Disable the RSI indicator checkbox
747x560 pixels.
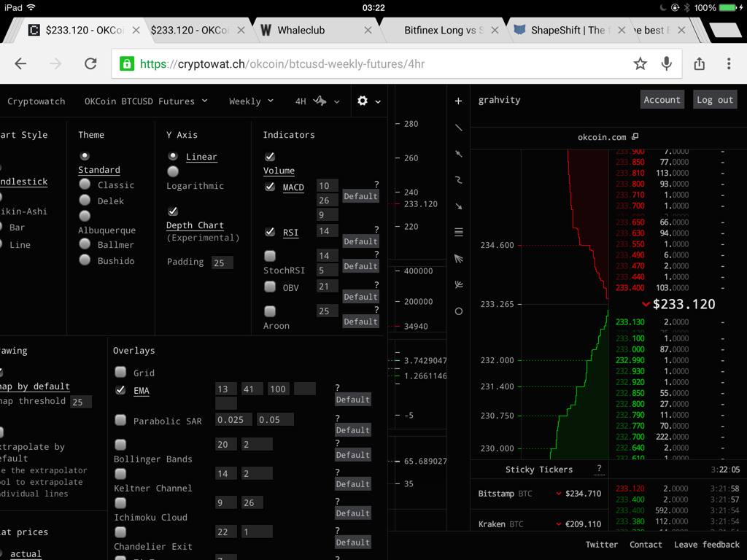270,231
